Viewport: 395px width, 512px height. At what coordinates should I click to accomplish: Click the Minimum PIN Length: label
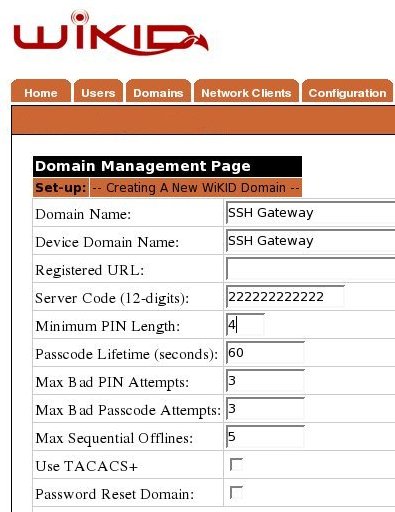tap(107, 326)
